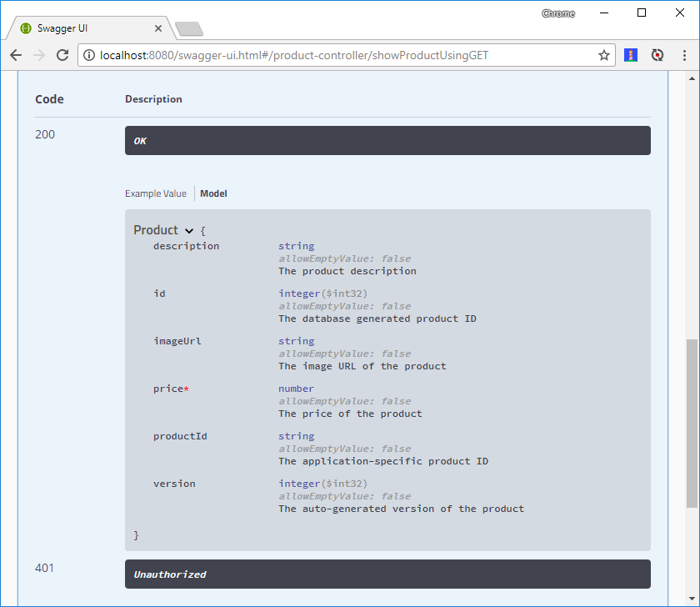Select the id property name
700x607 pixels.
coord(159,293)
